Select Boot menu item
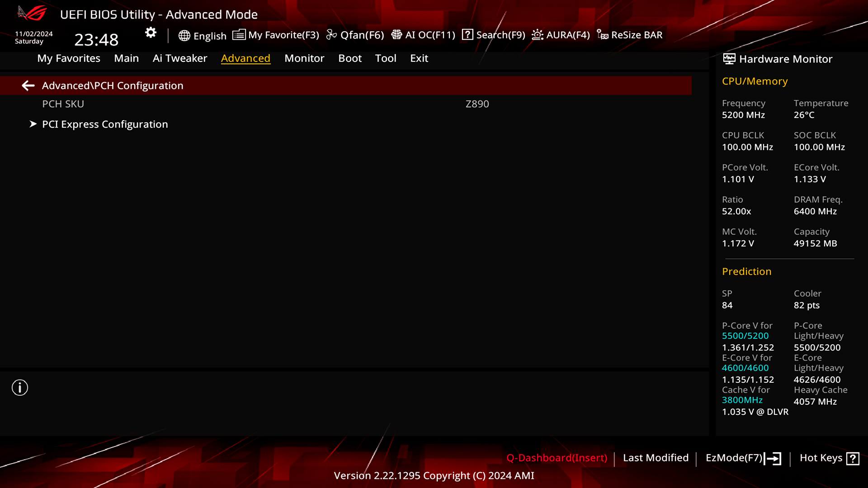 (x=350, y=58)
